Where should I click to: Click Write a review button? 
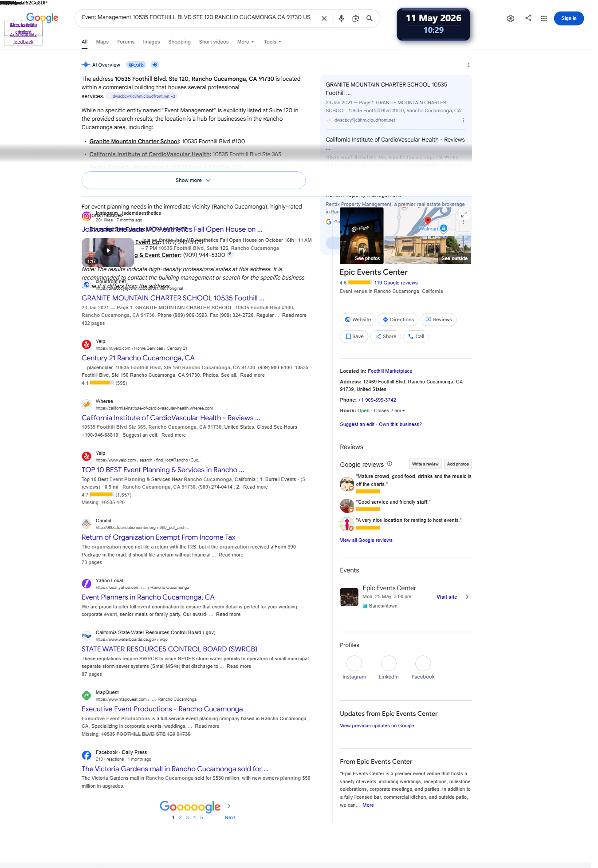(425, 464)
